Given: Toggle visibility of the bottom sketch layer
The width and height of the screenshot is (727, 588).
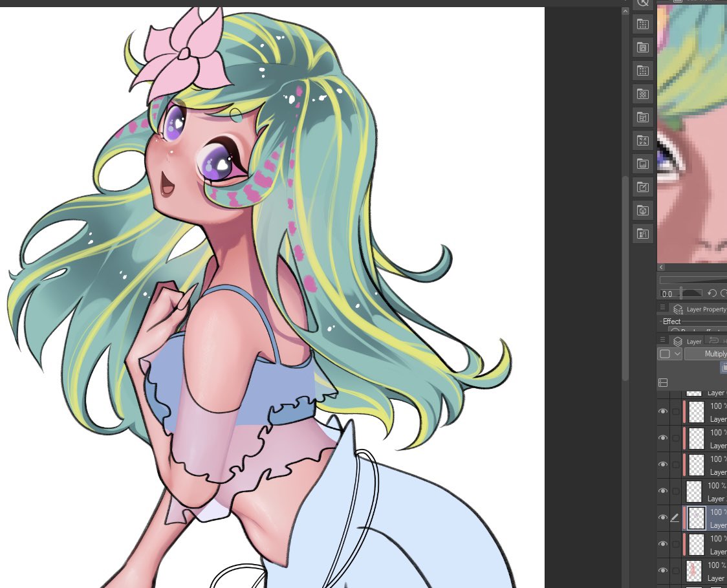Looking at the screenshot, I should (x=663, y=571).
